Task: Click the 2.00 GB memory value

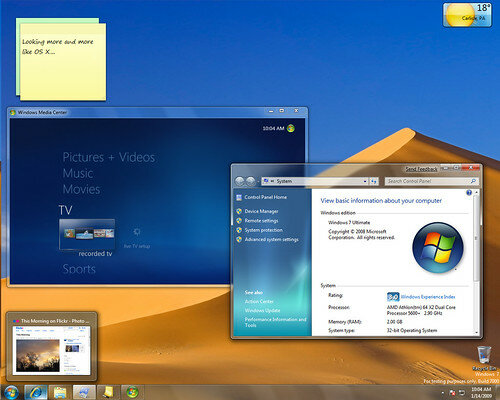Action: tap(395, 322)
